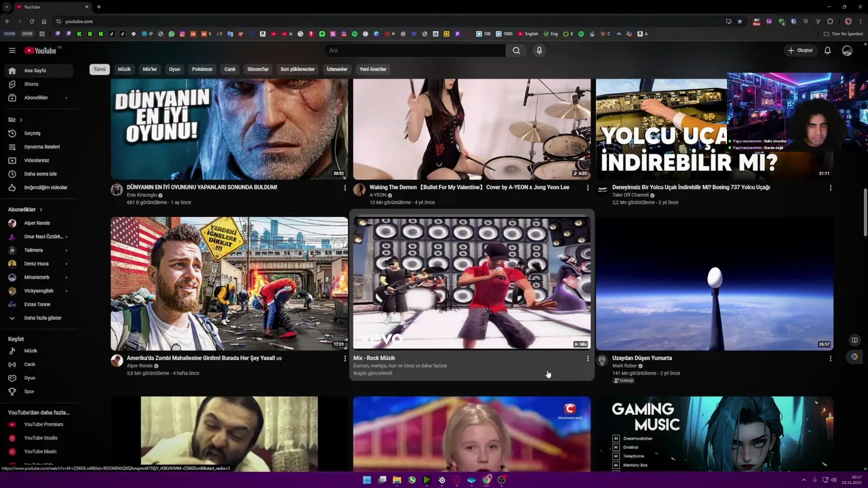Open options menu for Waking The Demon video
The image size is (868, 488).
tap(587, 188)
